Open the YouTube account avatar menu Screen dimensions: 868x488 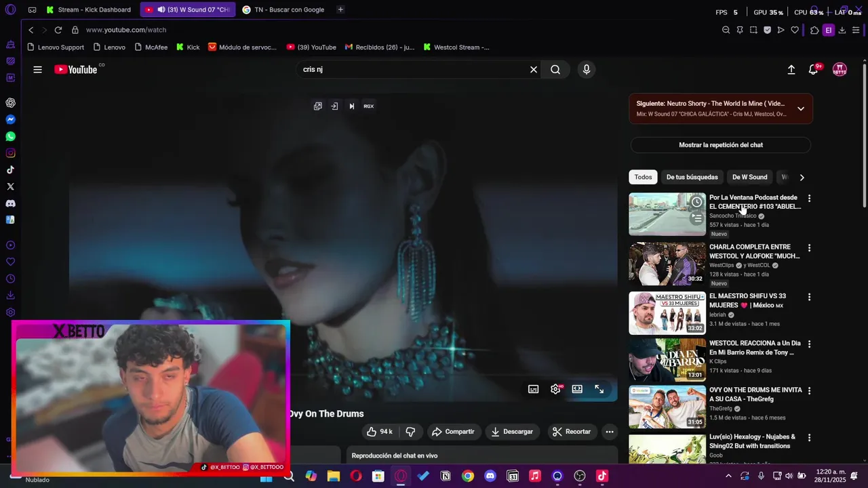840,69
